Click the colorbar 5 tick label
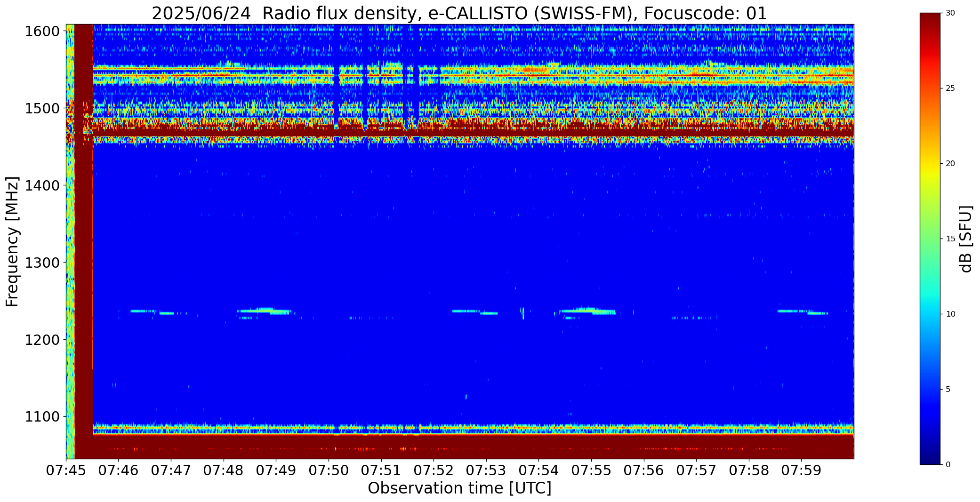This screenshot has height=502, width=980. click(x=948, y=390)
